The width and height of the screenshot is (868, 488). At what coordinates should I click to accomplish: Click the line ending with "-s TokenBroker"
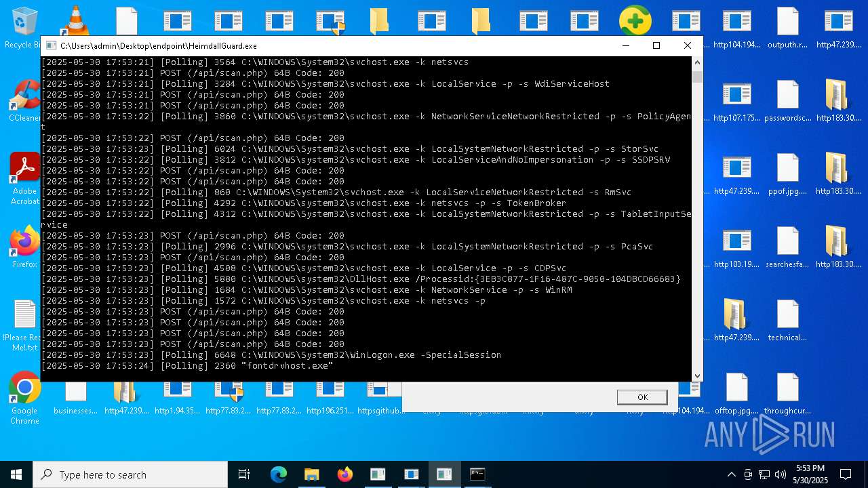[x=304, y=203]
